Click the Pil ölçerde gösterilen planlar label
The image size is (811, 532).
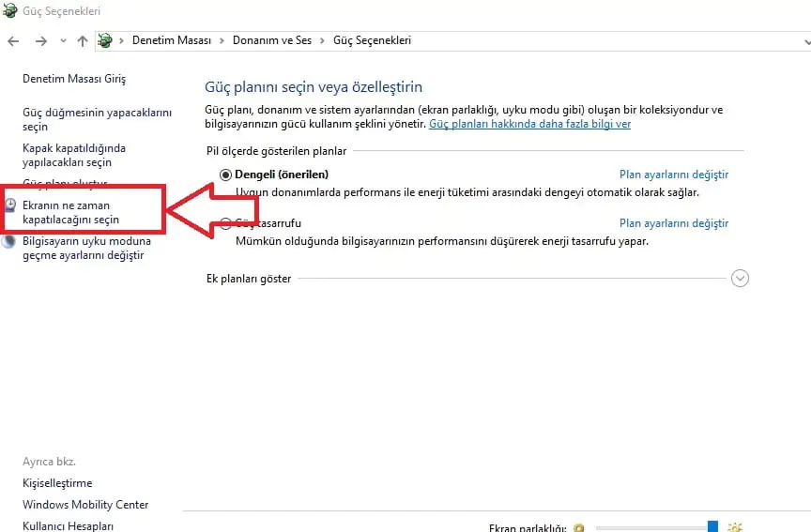[276, 151]
